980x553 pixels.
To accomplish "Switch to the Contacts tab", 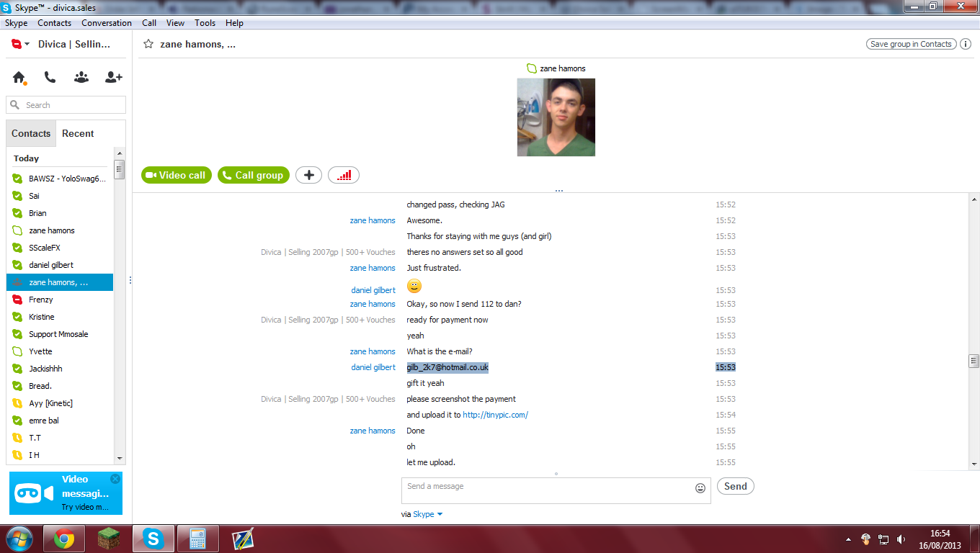I will (x=31, y=133).
